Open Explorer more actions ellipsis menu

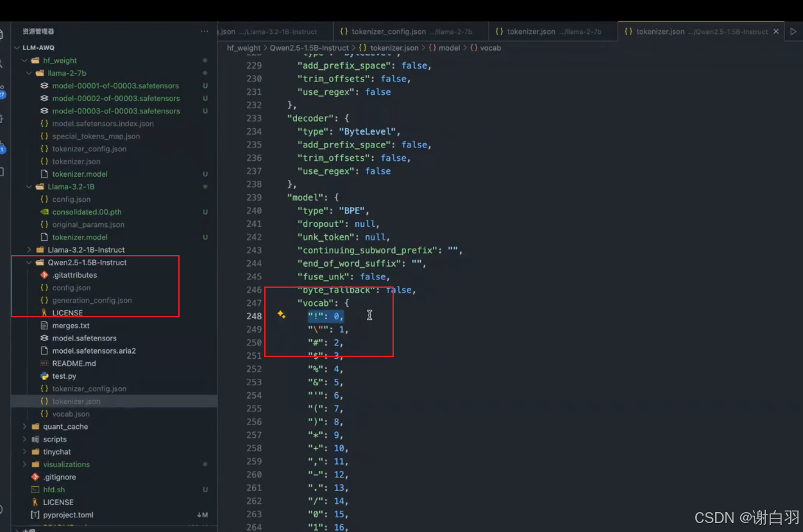pos(205,31)
